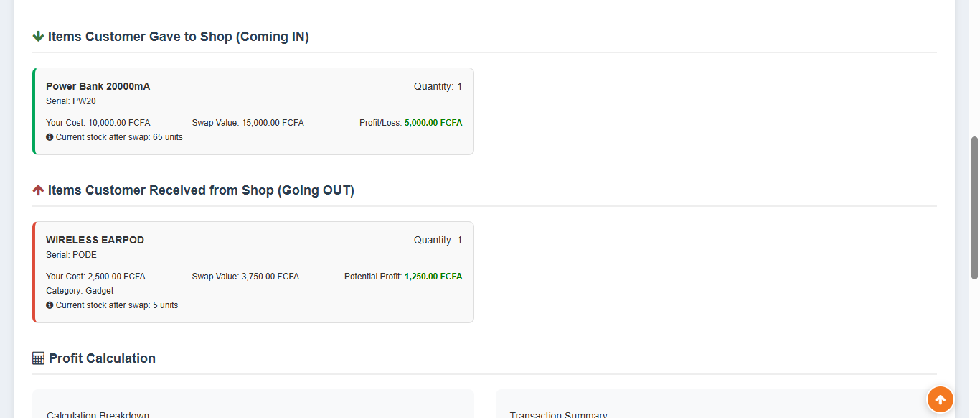
Task: Click the page's vertical scrollbar thumb
Action: pos(974,208)
